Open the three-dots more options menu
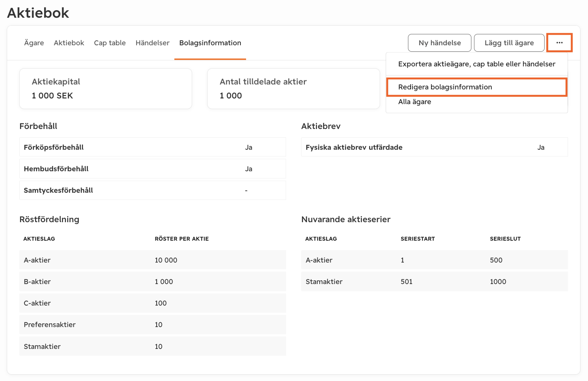Image resolution: width=588 pixels, height=381 pixels. 559,43
